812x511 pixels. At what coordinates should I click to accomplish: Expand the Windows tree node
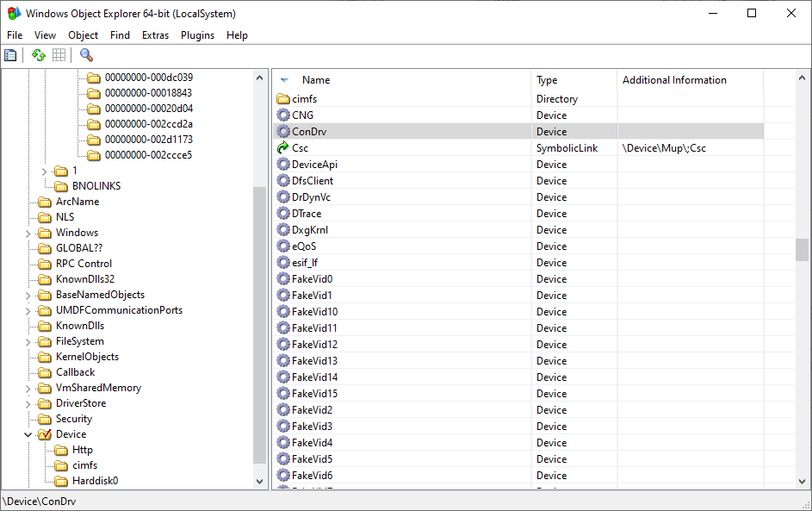tap(28, 234)
